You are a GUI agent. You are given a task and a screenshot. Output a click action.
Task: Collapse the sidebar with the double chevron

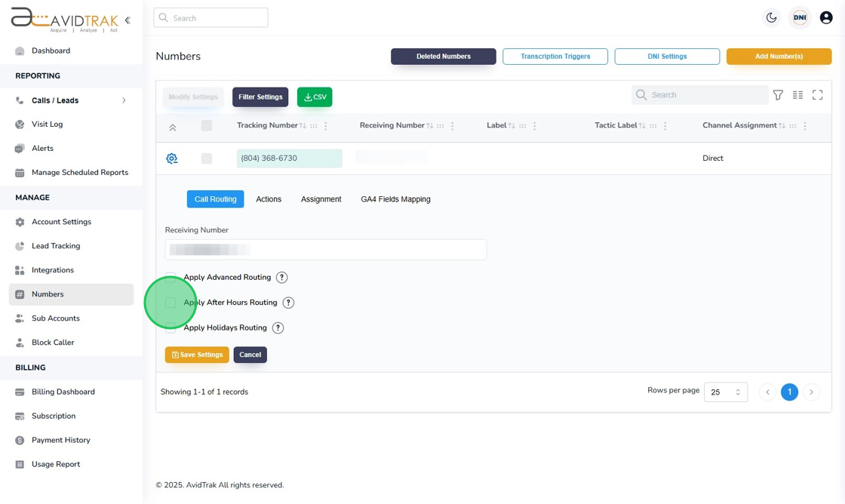coord(128,20)
